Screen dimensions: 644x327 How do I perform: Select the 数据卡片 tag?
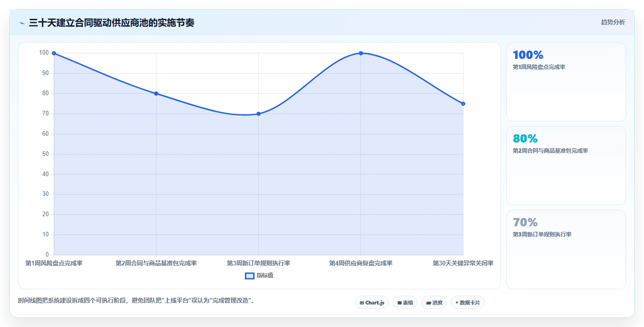pos(468,303)
